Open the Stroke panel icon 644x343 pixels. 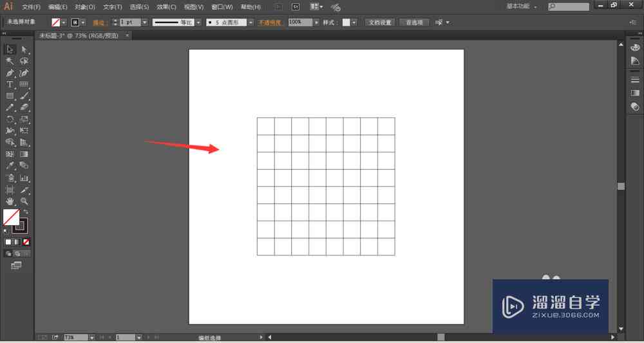(x=635, y=80)
